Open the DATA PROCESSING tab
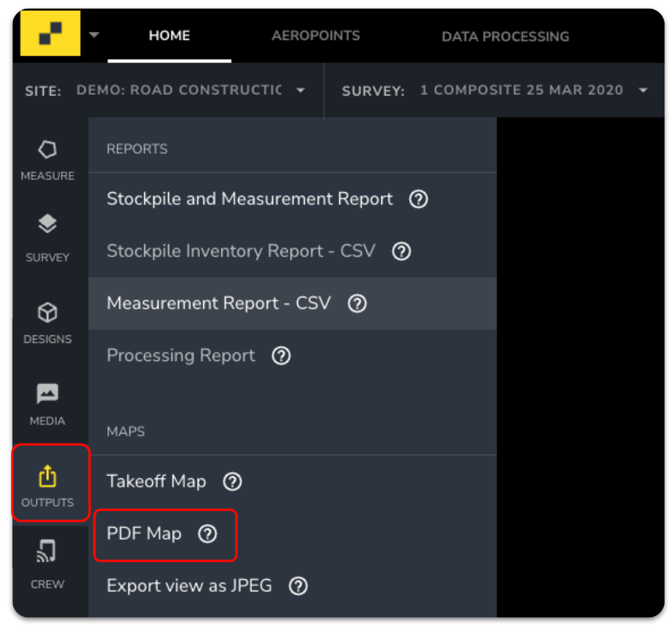This screenshot has height=626, width=672. click(x=505, y=35)
